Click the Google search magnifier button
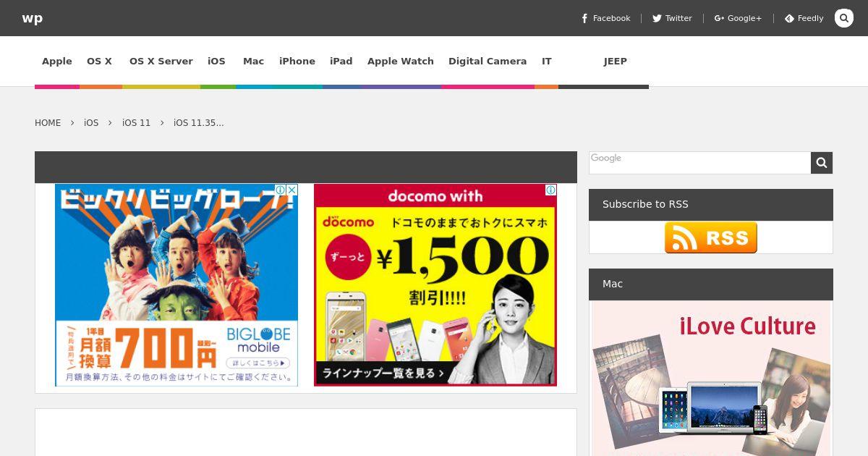Viewport: 868px width, 456px height. (822, 163)
